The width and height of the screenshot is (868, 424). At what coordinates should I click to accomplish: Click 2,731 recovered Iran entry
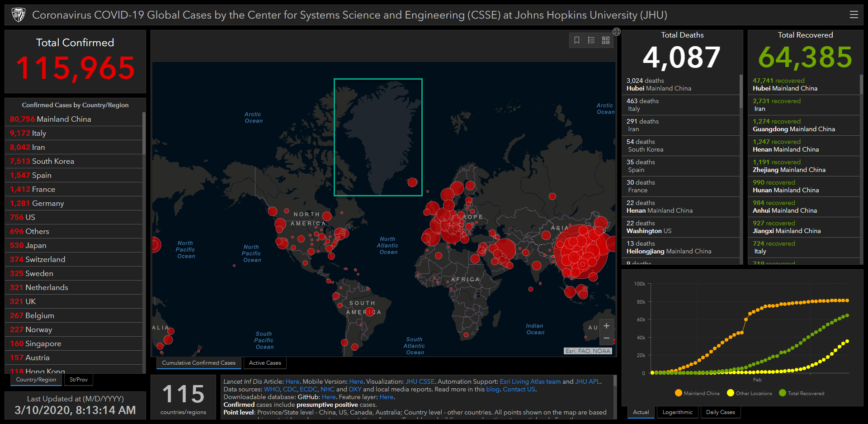804,105
